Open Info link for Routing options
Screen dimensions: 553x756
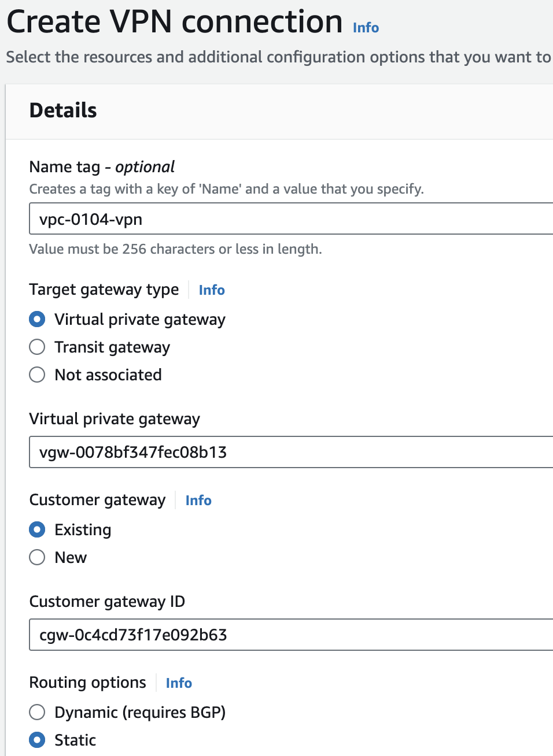179,683
